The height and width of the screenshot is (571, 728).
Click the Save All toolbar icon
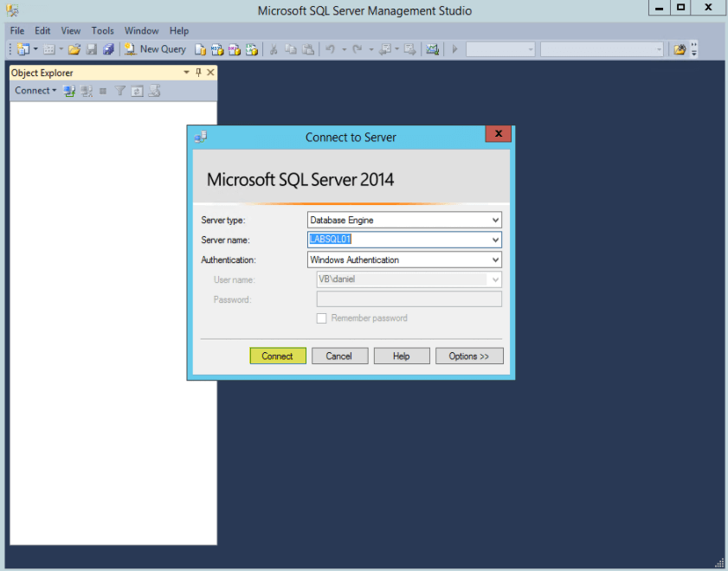107,49
